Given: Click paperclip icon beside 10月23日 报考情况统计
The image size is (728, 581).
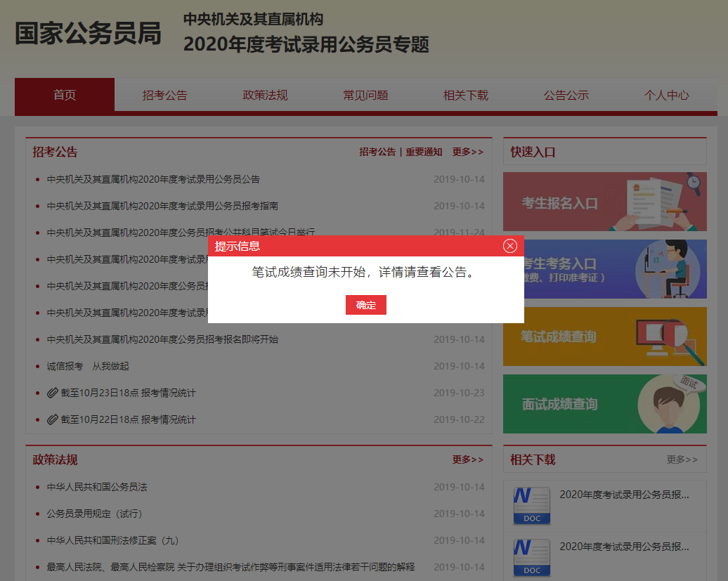Looking at the screenshot, I should (x=53, y=393).
